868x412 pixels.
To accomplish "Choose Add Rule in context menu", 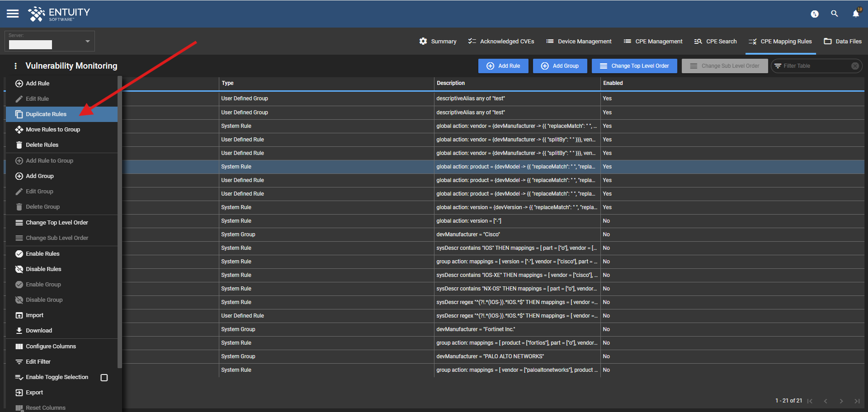I will pos(61,84).
